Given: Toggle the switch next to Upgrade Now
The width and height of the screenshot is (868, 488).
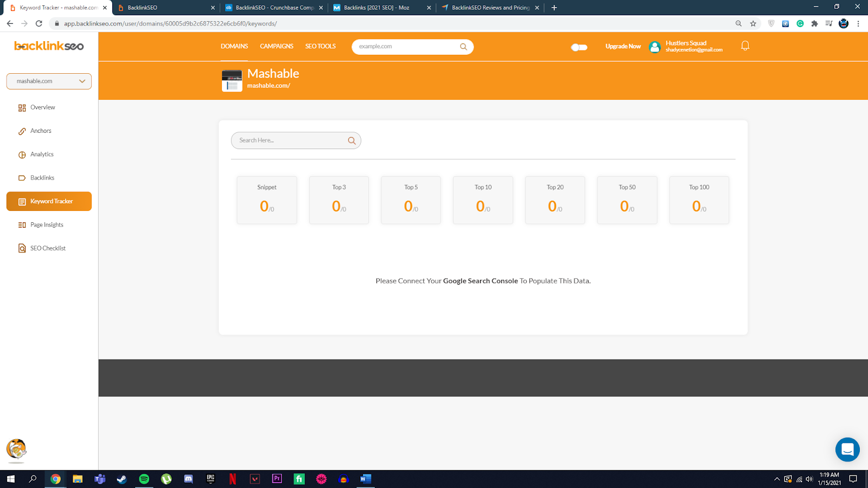Looking at the screenshot, I should point(579,47).
